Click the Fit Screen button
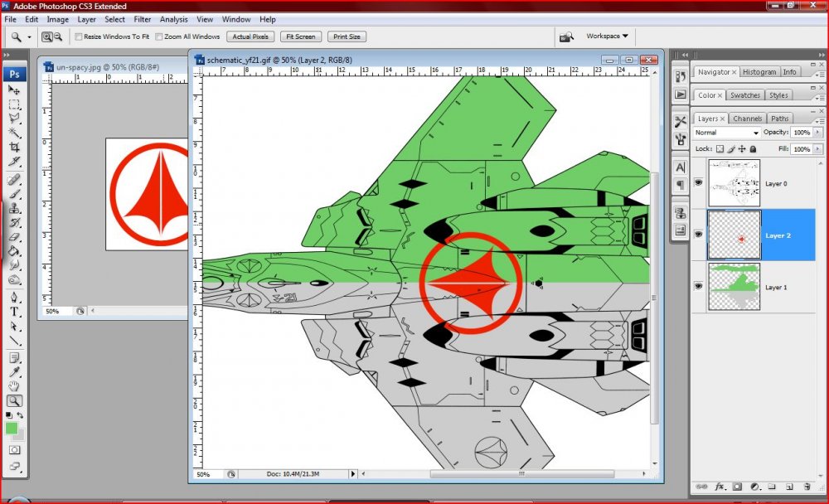Image resolution: width=829 pixels, height=504 pixels. pos(301,37)
